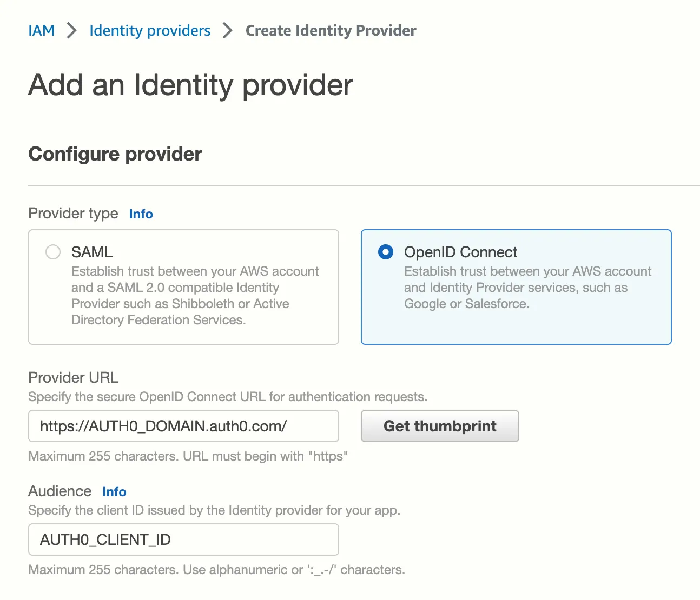Image resolution: width=700 pixels, height=600 pixels.
Task: Click the OpenID Connect label text
Action: pyautogui.click(x=460, y=252)
